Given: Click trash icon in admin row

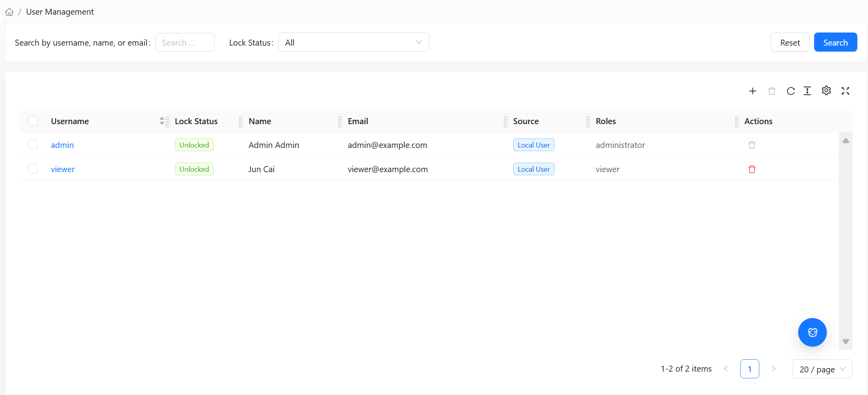Looking at the screenshot, I should click(752, 145).
